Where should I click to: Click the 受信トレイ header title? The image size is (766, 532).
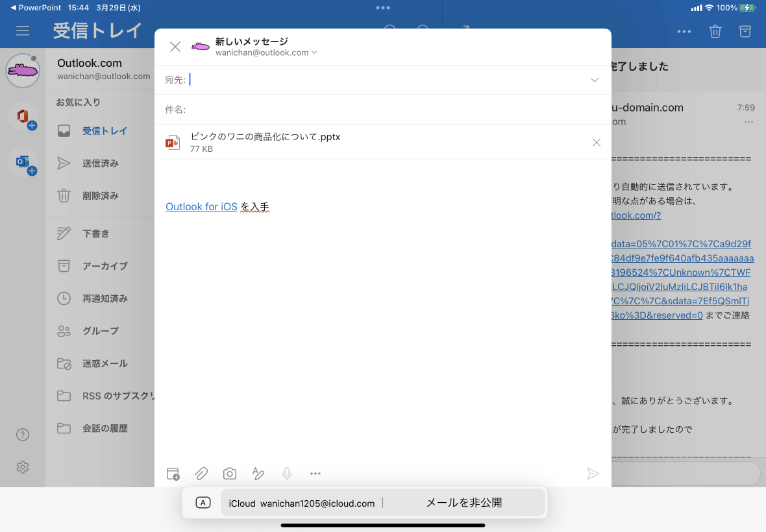tap(97, 30)
